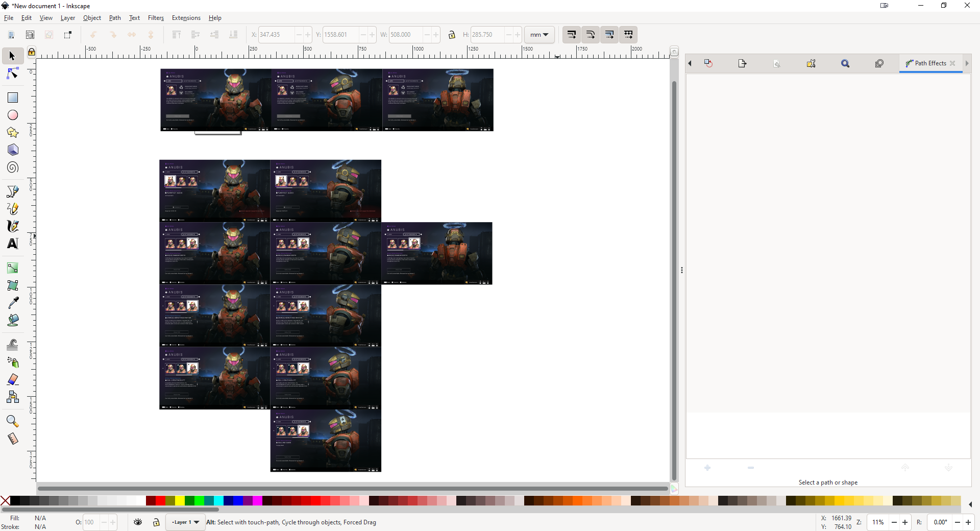Open the Object menu
The image size is (980, 531).
pyautogui.click(x=92, y=18)
